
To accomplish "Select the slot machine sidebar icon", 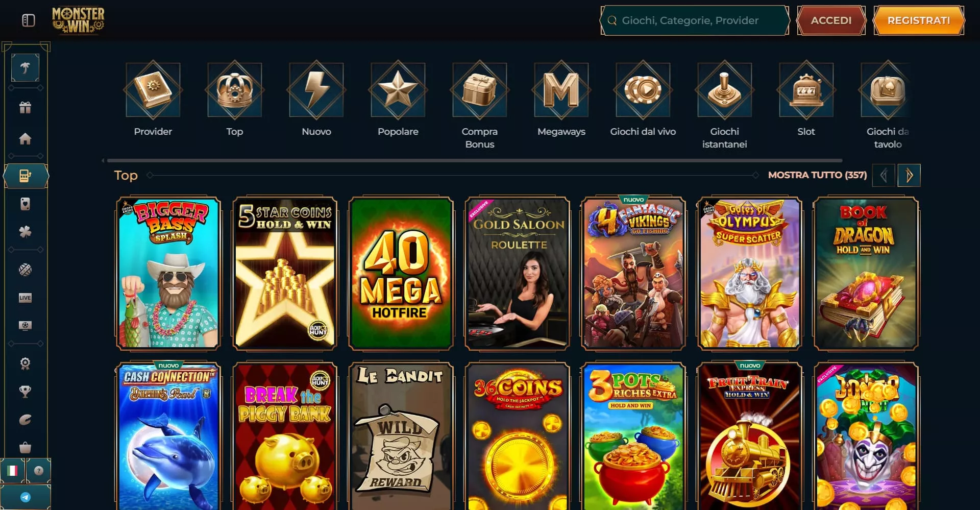I will click(26, 176).
